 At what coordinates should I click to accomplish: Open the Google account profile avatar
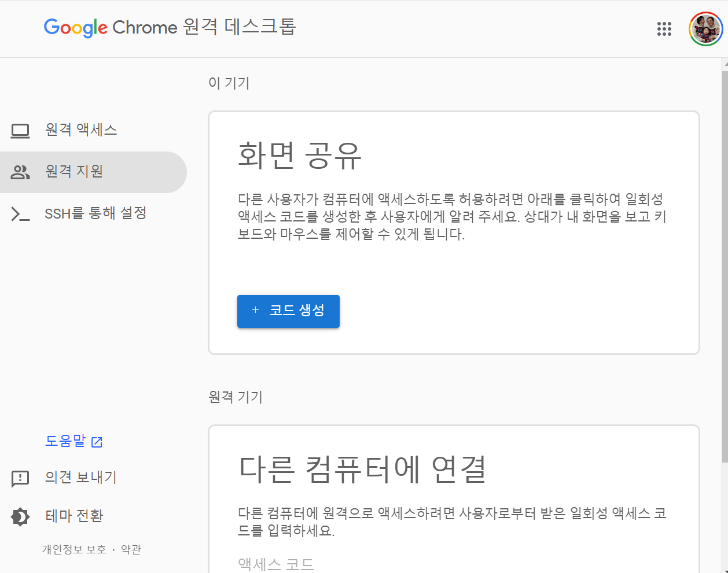(x=705, y=29)
